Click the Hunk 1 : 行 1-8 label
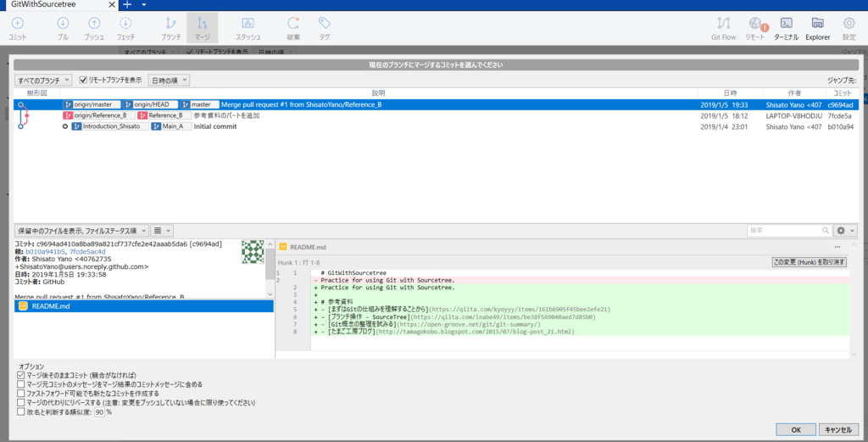The height and width of the screenshot is (442, 868). pyautogui.click(x=298, y=262)
